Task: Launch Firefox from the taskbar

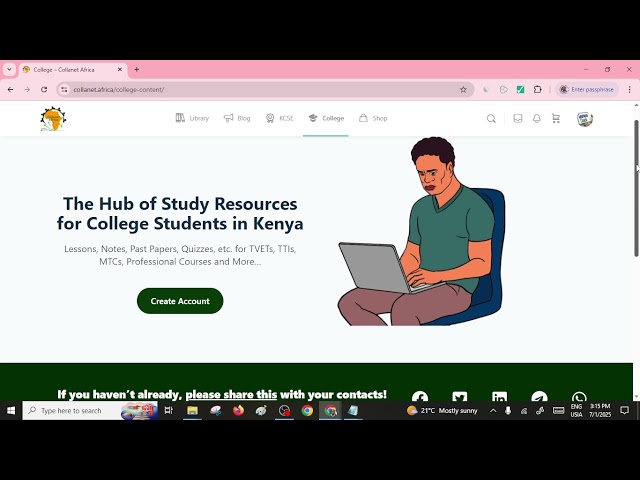Action: click(238, 411)
